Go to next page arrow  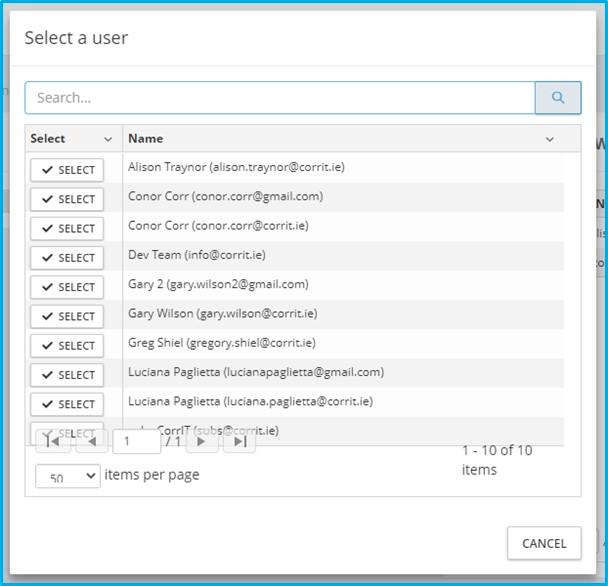[x=201, y=441]
